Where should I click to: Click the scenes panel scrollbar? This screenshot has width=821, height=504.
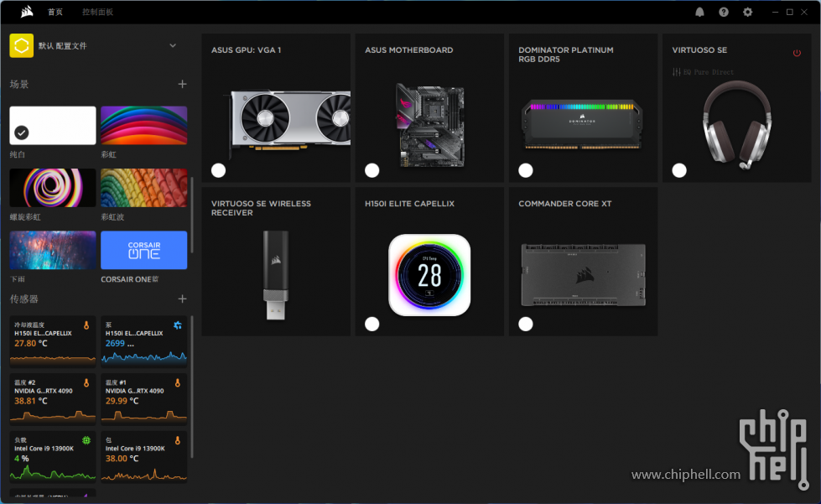tap(192, 215)
